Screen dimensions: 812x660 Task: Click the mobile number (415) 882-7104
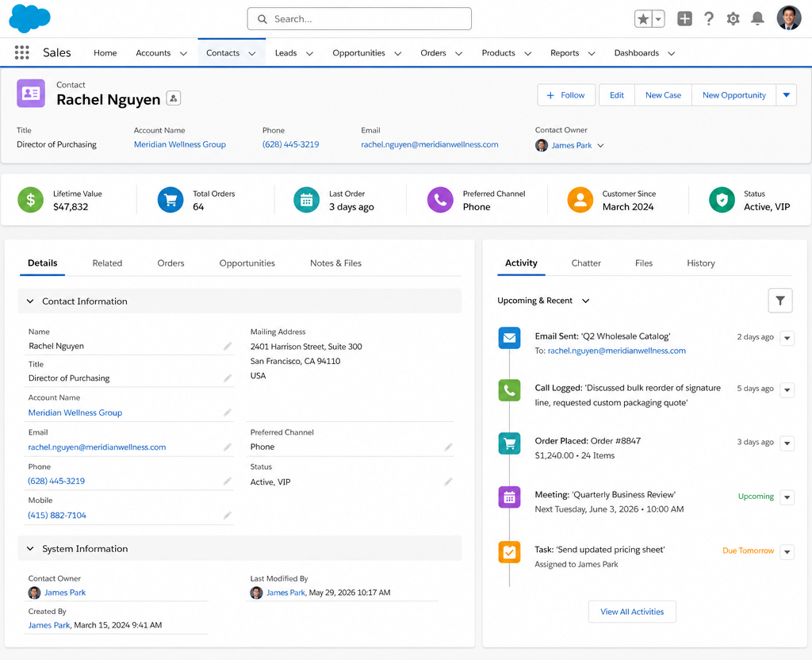coord(57,516)
